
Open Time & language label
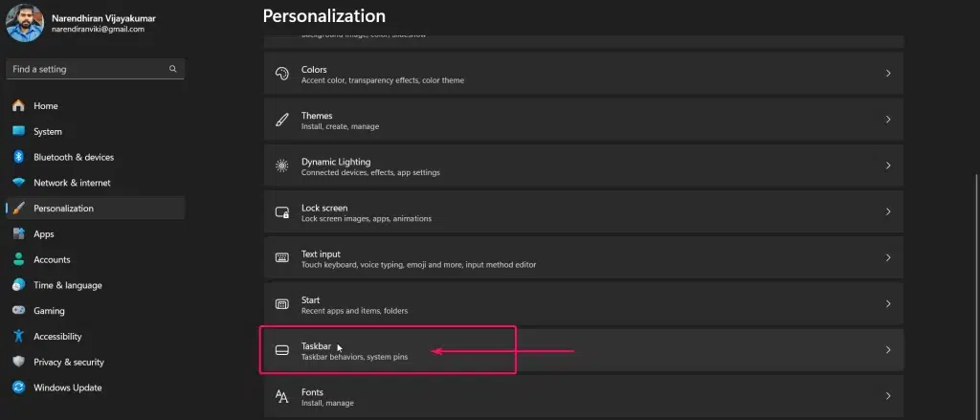pos(68,285)
